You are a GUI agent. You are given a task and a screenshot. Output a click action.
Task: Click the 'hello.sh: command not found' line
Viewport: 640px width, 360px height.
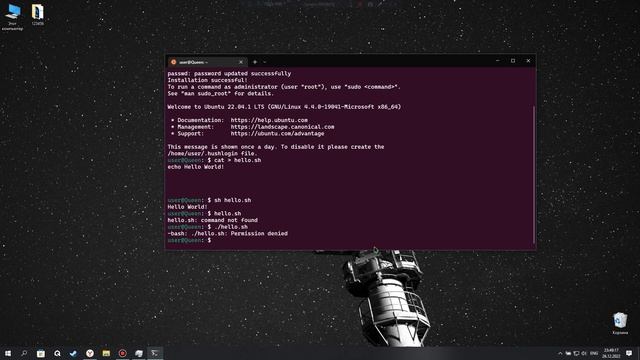tap(212, 220)
